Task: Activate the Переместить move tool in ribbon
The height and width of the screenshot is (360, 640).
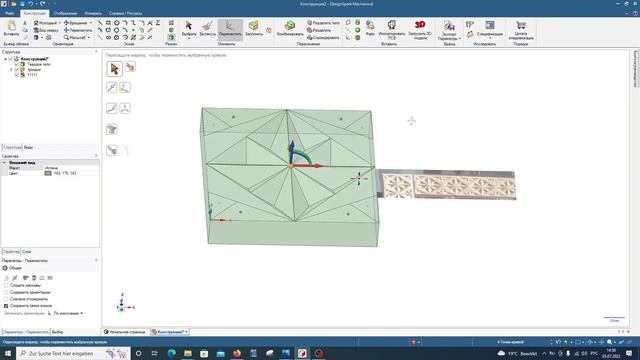Action: tap(230, 29)
